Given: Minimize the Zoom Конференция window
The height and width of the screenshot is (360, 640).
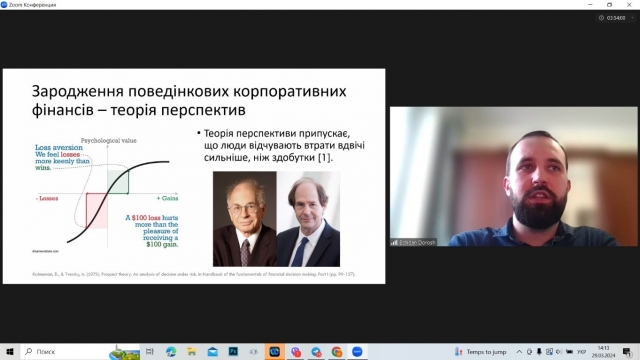Looking at the screenshot, I should [x=590, y=4].
